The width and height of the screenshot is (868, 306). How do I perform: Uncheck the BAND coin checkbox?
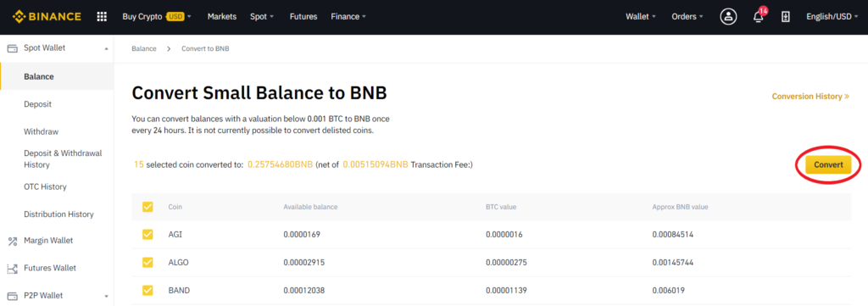[147, 290]
